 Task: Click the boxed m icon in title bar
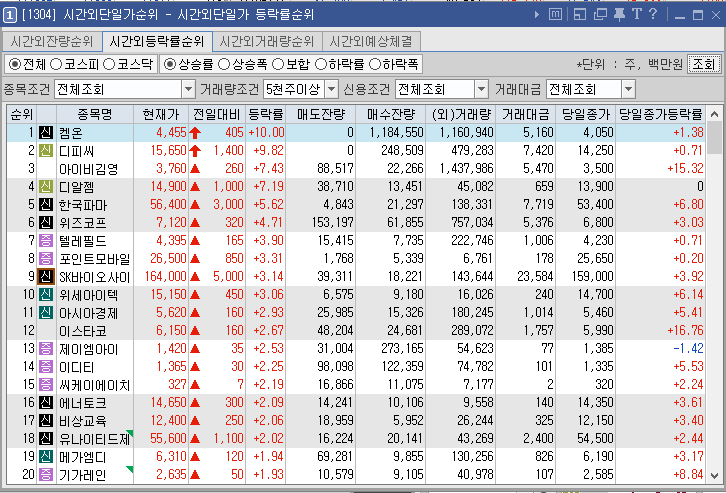pos(555,15)
